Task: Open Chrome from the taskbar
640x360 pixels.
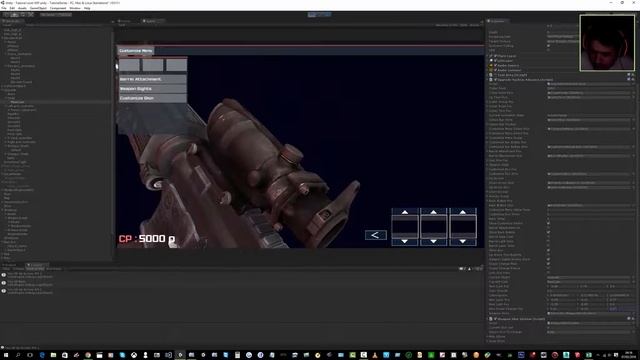Action: pyautogui.click(x=87, y=355)
